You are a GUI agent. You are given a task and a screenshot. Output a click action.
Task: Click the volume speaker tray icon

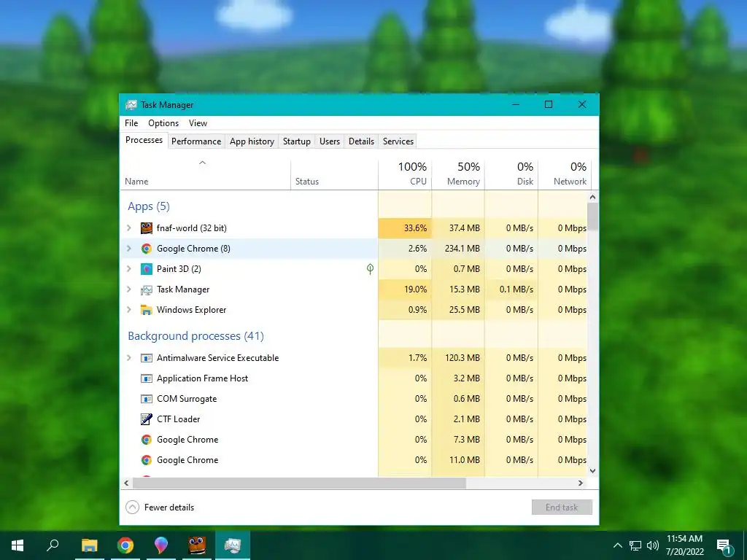pos(653,545)
